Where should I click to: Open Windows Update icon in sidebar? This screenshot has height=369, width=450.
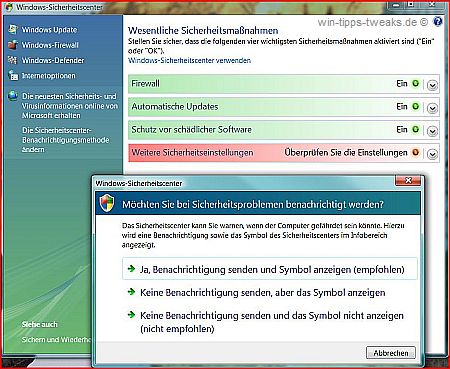pos(13,29)
